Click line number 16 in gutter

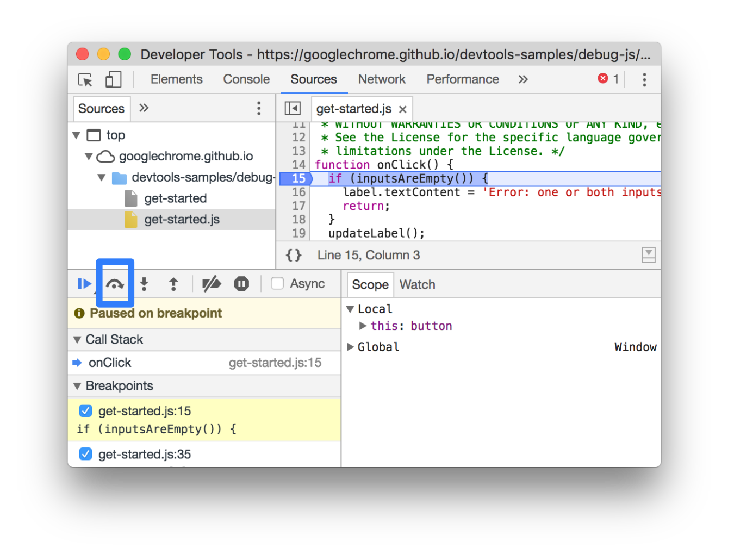298,192
